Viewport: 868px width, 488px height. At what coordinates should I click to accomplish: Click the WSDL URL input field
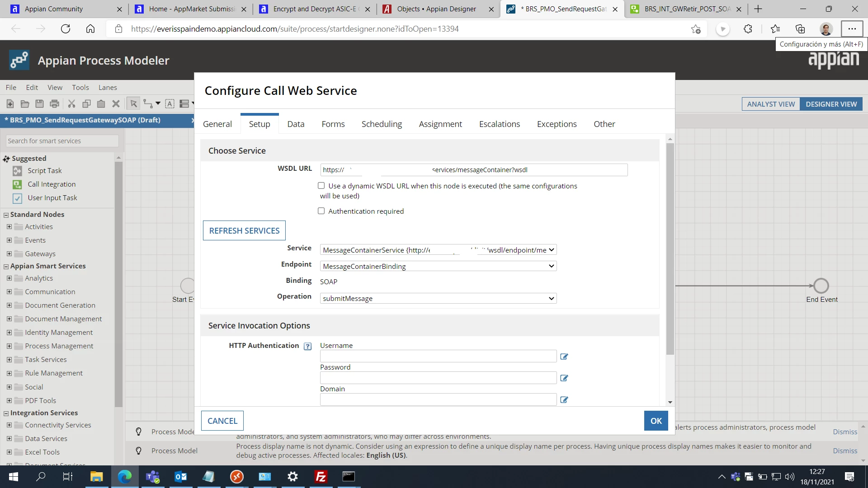click(x=474, y=170)
